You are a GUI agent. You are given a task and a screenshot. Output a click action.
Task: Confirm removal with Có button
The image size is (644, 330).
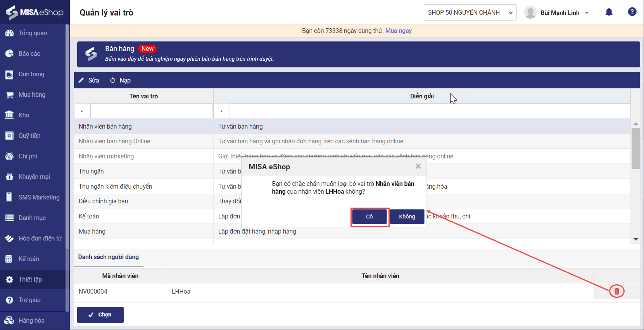pyautogui.click(x=369, y=217)
